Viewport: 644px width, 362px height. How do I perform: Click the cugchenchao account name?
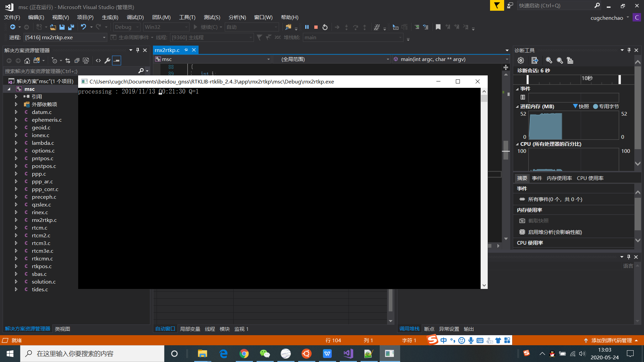(x=607, y=18)
